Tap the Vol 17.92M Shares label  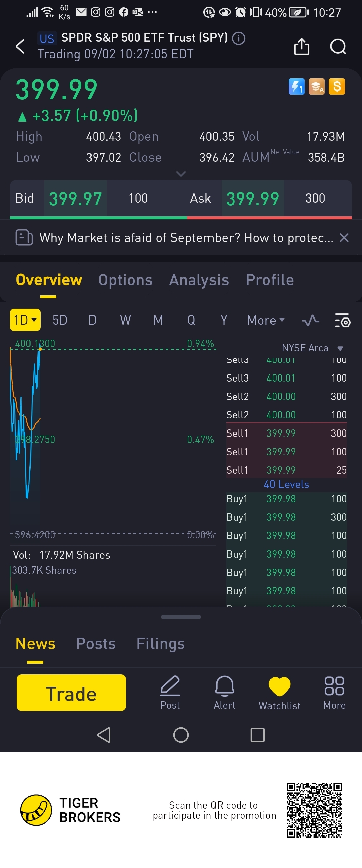click(x=62, y=555)
